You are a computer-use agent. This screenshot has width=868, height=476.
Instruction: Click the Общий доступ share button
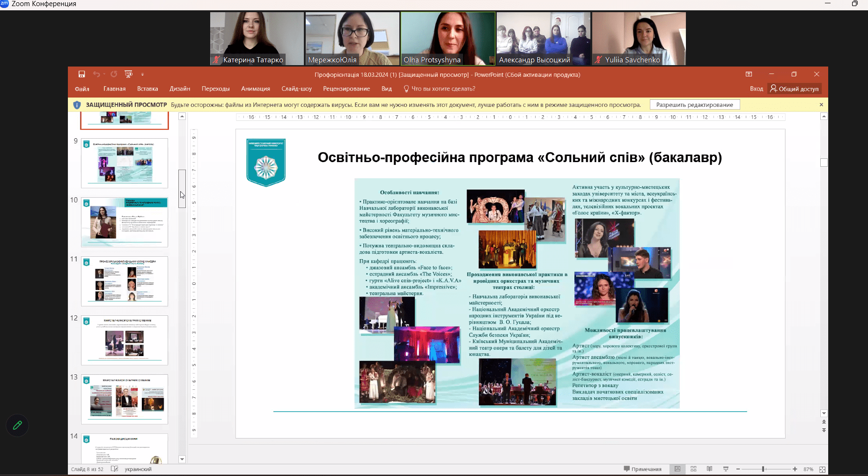click(794, 89)
